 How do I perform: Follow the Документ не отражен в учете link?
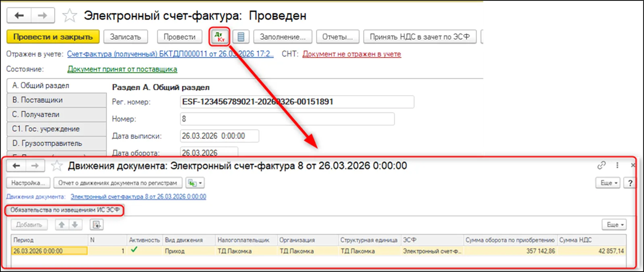point(352,54)
